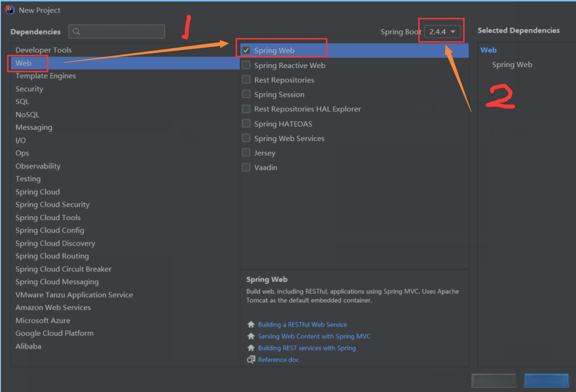Click the search magnifier icon in Dependencies
This screenshot has width=576, height=392.
tap(76, 31)
